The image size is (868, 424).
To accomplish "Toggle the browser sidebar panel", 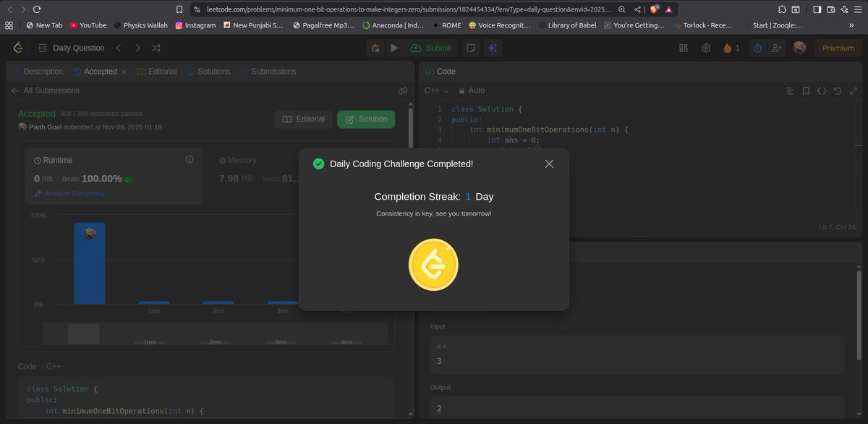I will [817, 9].
